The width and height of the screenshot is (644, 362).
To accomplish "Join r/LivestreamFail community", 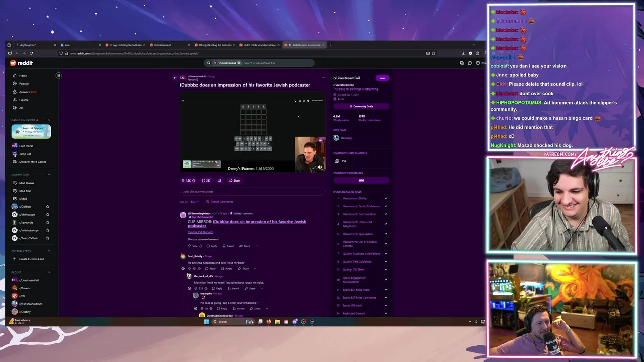I will pyautogui.click(x=382, y=78).
